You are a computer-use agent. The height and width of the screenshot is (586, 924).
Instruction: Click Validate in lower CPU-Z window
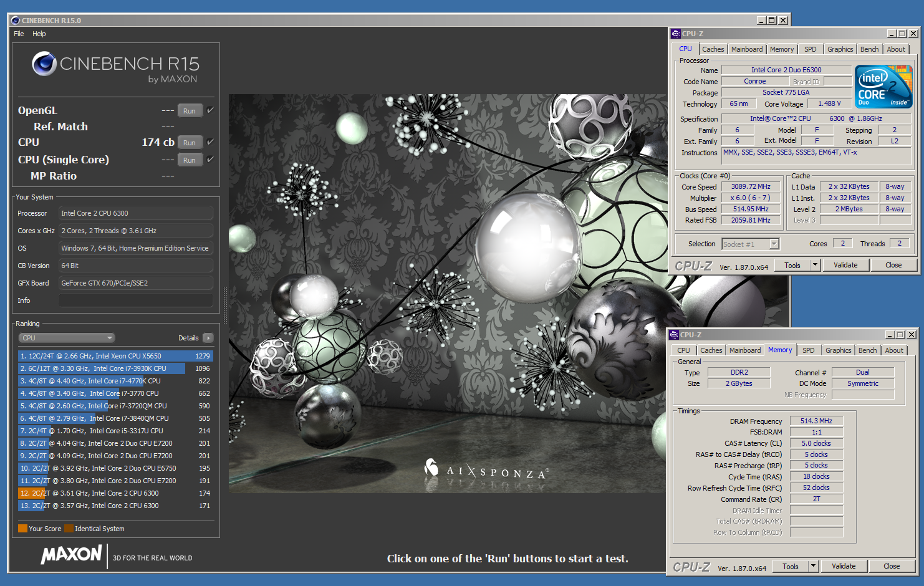pos(844,566)
